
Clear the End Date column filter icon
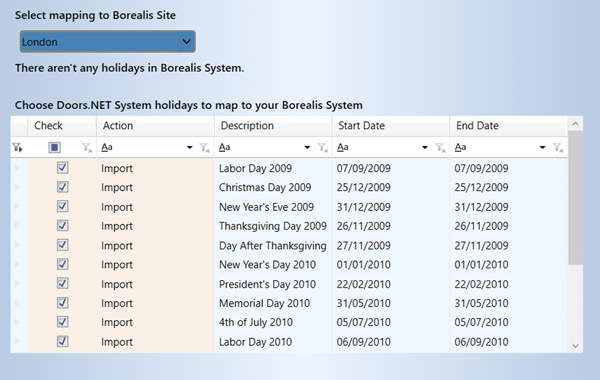559,148
